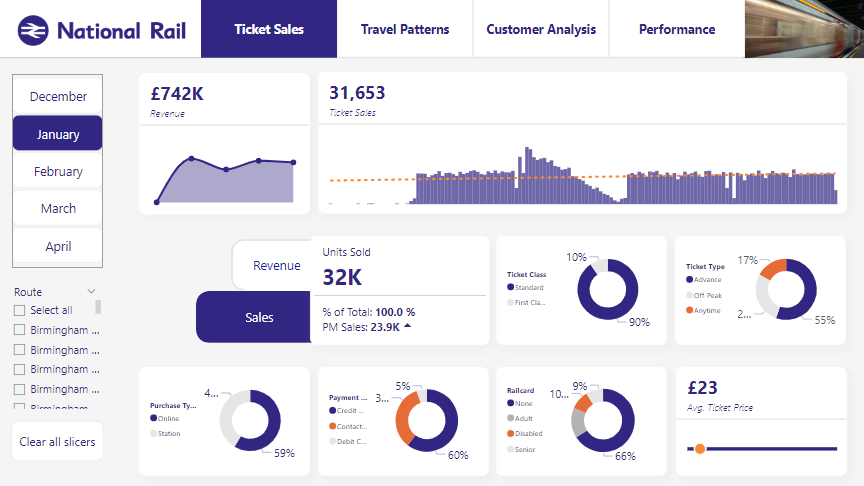Go to the Performance tab

coord(677,29)
